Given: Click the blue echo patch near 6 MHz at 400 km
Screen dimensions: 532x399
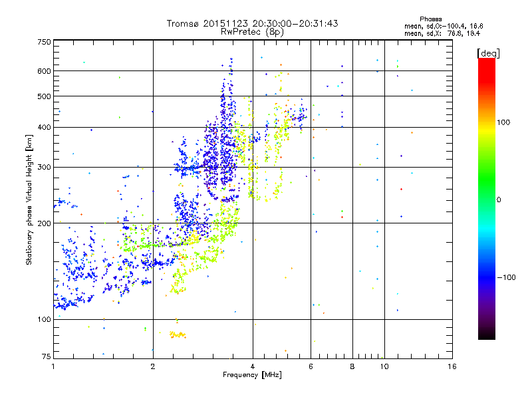Looking at the screenshot, I should coord(299,117).
